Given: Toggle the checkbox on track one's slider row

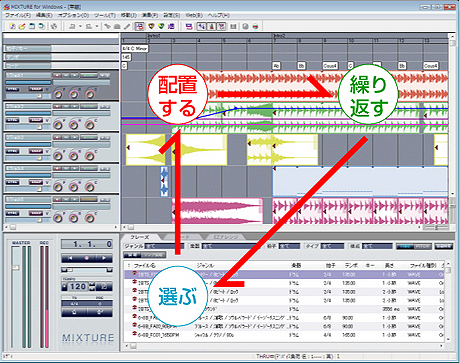Looking at the screenshot, I should 39,96.
